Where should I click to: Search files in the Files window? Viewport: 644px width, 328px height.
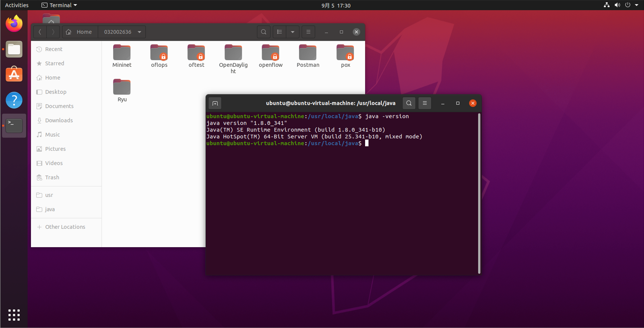pos(264,32)
